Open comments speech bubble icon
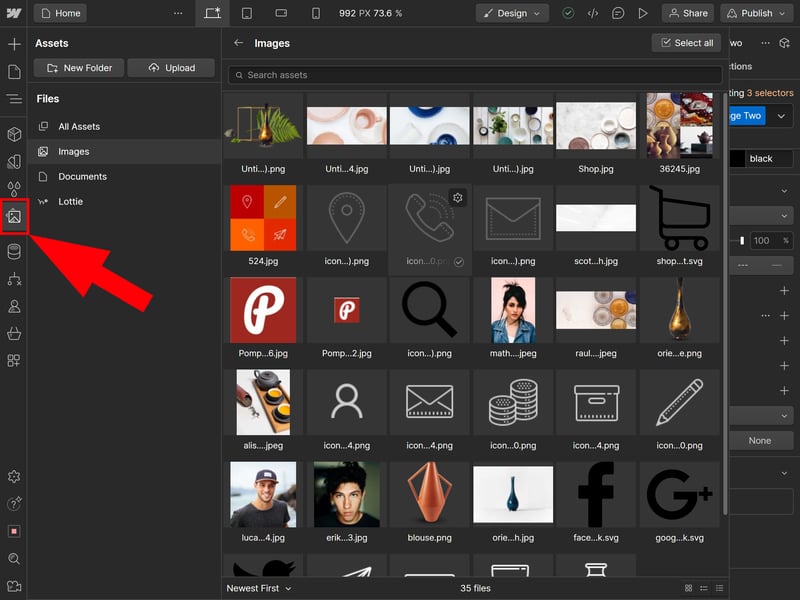 [618, 13]
